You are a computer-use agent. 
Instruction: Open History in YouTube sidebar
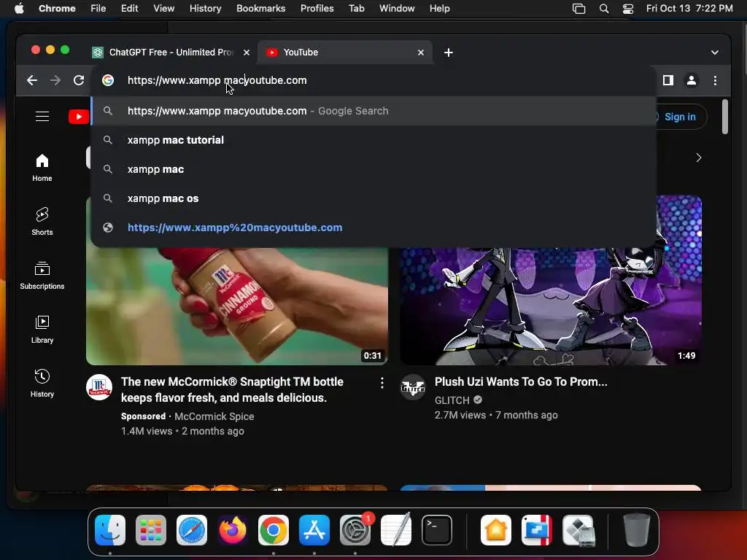click(42, 383)
